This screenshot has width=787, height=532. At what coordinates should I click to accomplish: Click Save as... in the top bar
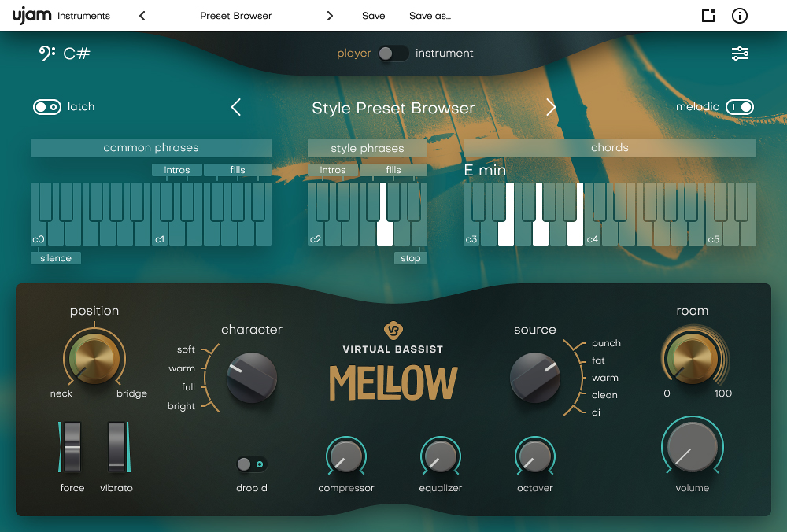click(430, 15)
